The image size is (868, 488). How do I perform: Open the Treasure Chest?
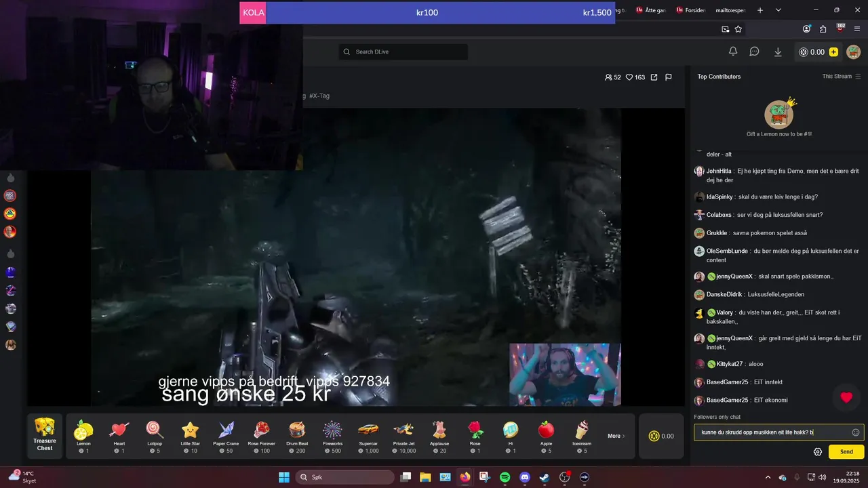pyautogui.click(x=45, y=434)
